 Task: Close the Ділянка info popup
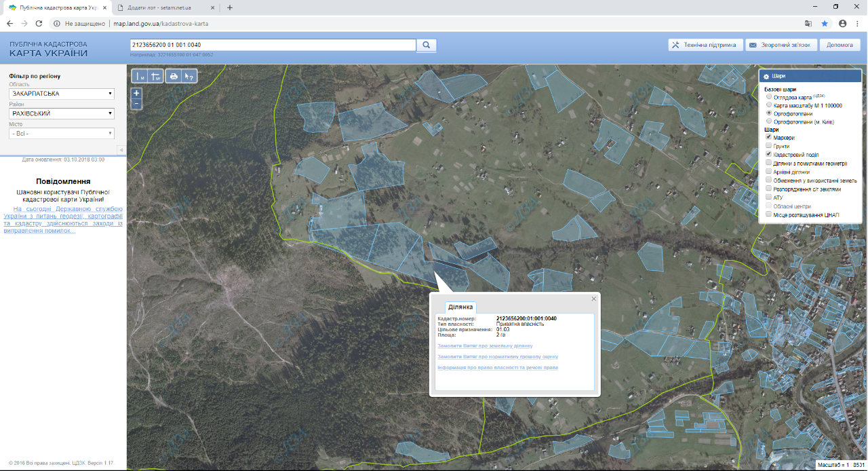coord(594,299)
